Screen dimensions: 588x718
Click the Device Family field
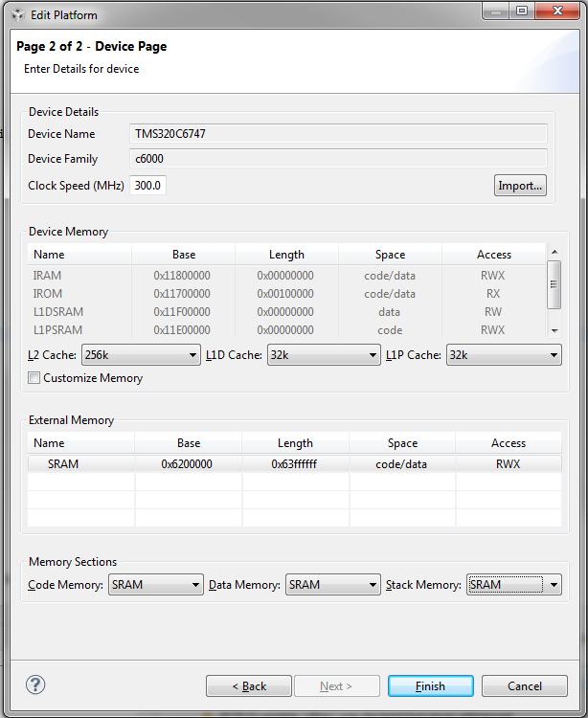click(x=338, y=158)
